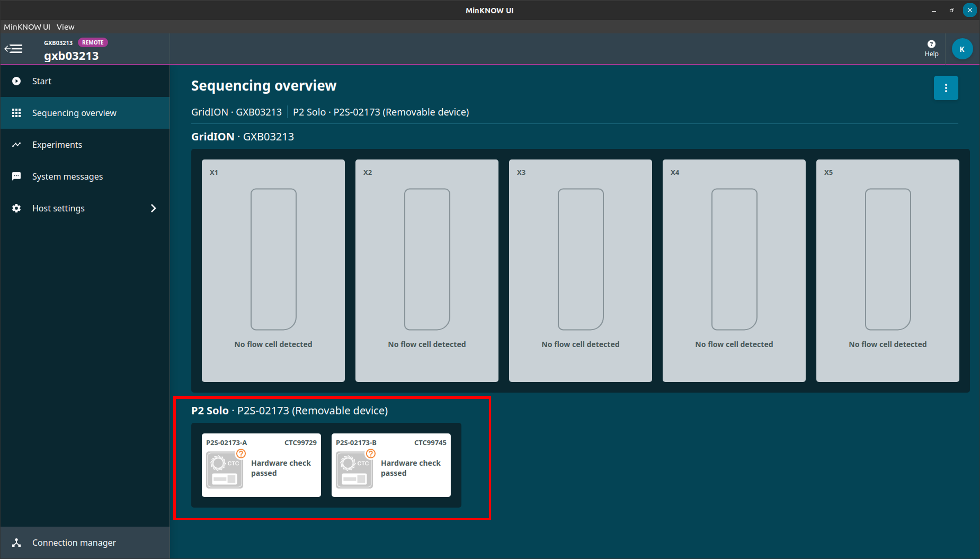Screen dimensions: 980x559
Task: Restore down the MinKNOW UI window
Action: pyautogui.click(x=952, y=11)
